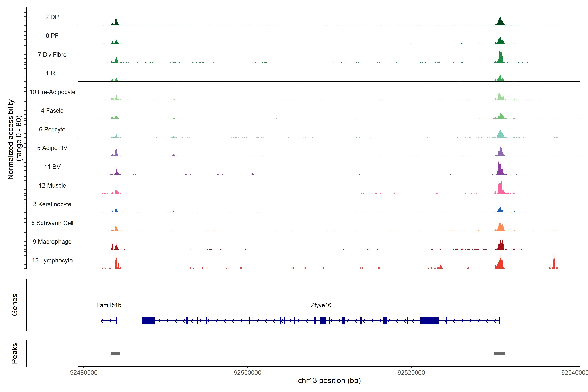Click the Fam151b gene label
The width and height of the screenshot is (588, 392).
click(x=109, y=305)
